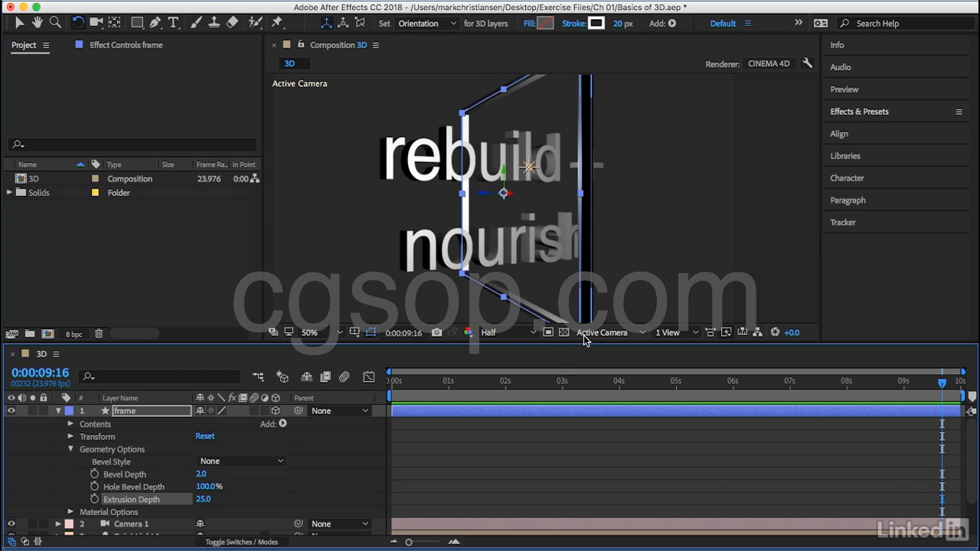Open renderer options wrench icon
The image size is (980, 551).
(x=807, y=64)
